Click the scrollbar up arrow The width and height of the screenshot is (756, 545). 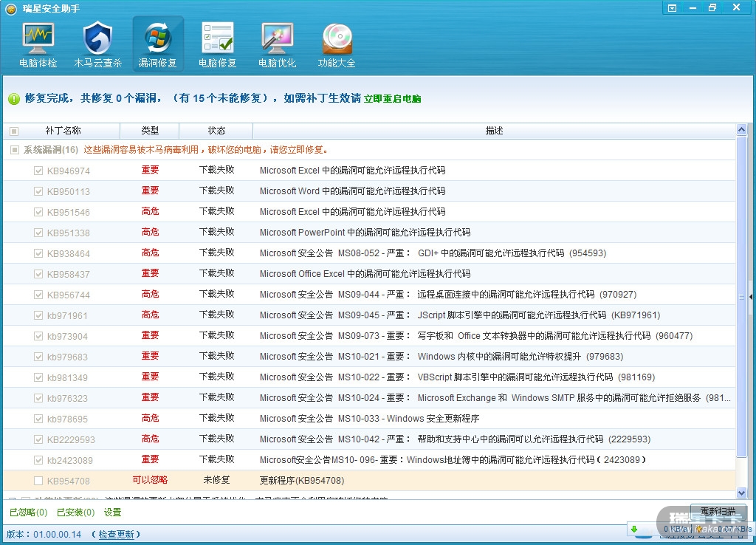(x=741, y=131)
